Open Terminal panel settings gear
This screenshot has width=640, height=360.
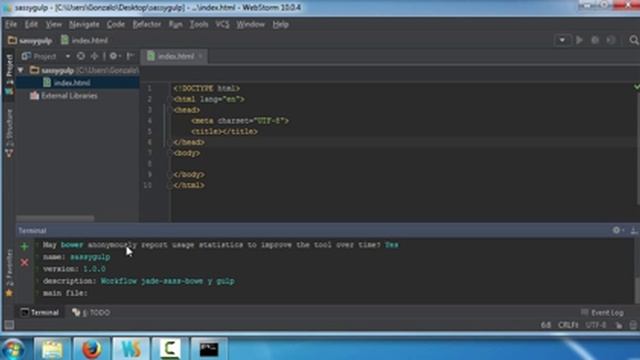pyautogui.click(x=617, y=230)
